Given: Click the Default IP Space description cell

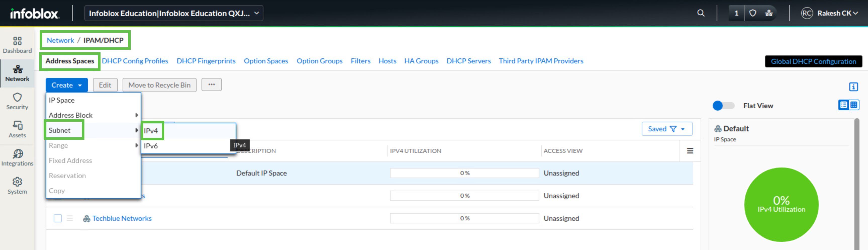Looking at the screenshot, I should (261, 173).
